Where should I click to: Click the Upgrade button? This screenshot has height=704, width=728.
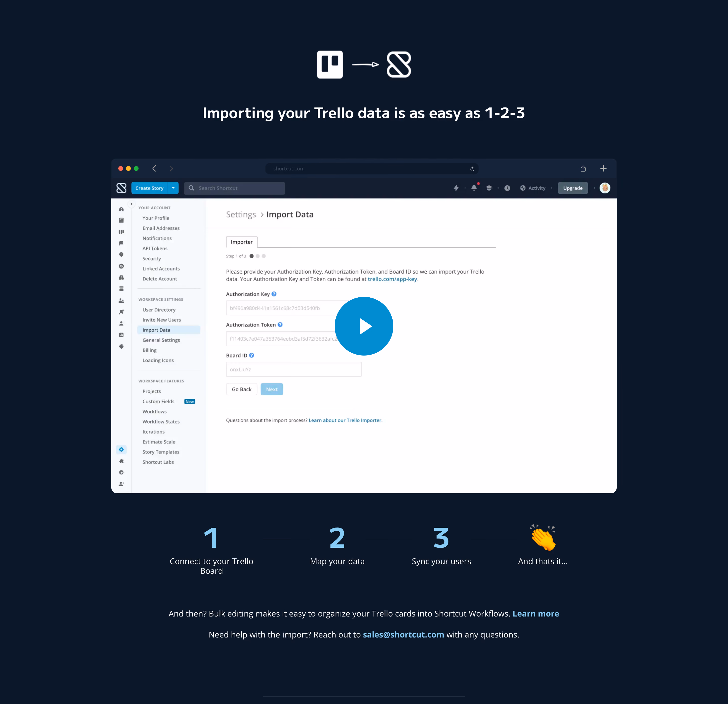click(573, 188)
